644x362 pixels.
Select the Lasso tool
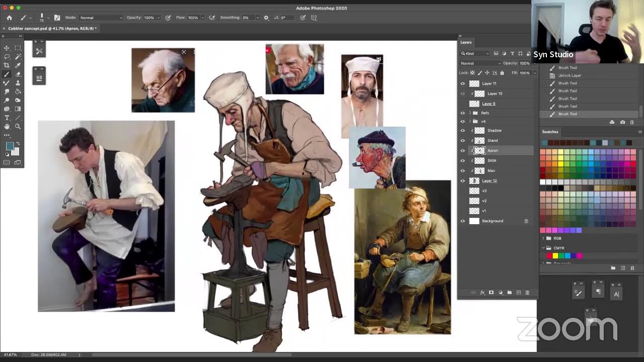[7, 57]
